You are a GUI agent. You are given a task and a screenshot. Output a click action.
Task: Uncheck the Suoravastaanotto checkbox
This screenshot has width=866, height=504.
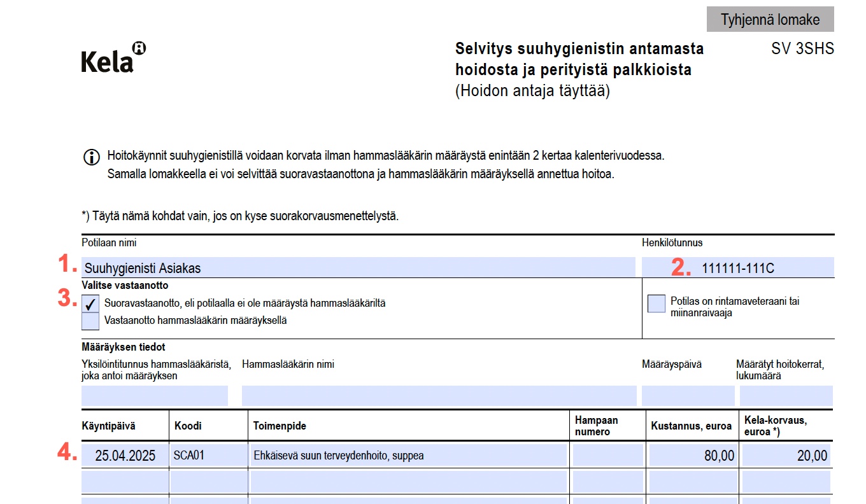(x=90, y=304)
